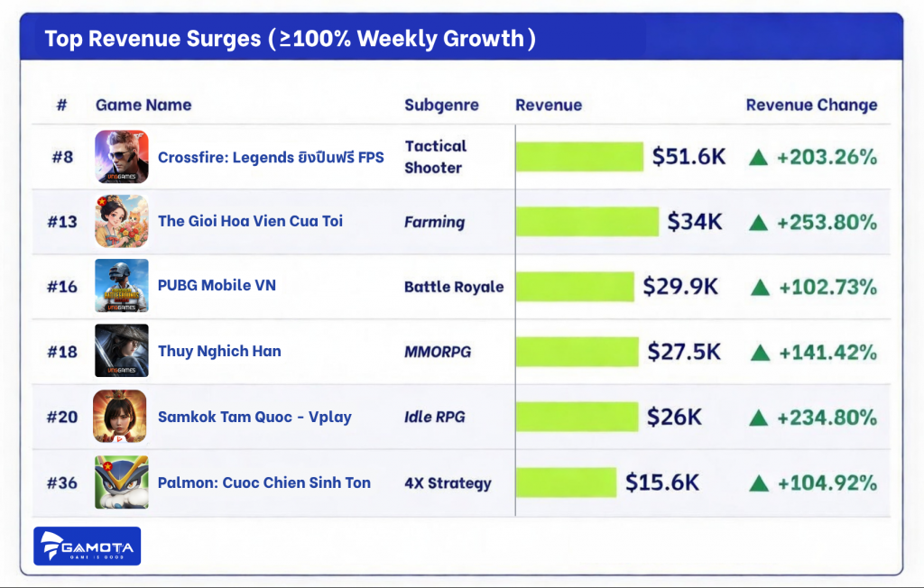Image resolution: width=924 pixels, height=588 pixels.
Task: Click green up arrow beside +234.80%
Action: 760,418
